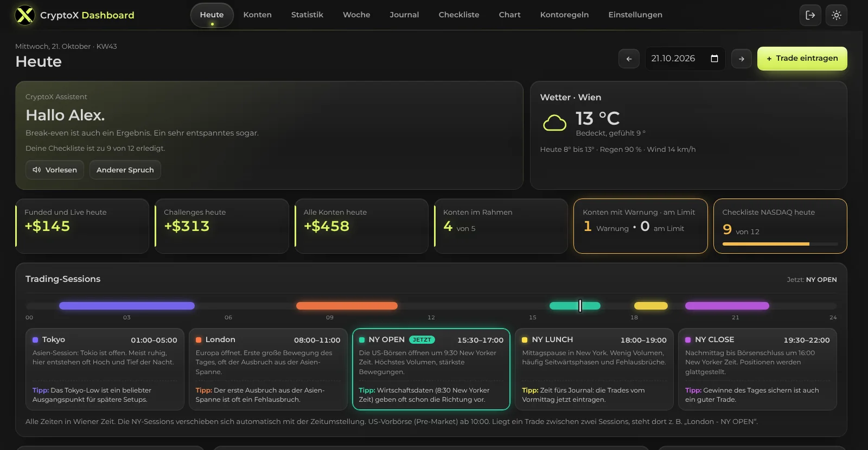
Task: Click the JETZT badge on NY OPEN
Action: pos(422,340)
